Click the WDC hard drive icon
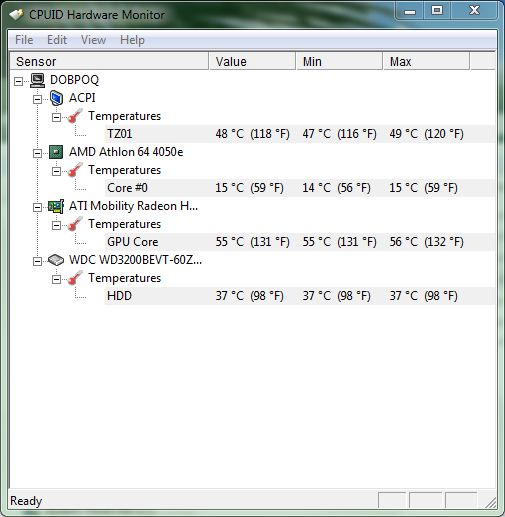 click(56, 260)
